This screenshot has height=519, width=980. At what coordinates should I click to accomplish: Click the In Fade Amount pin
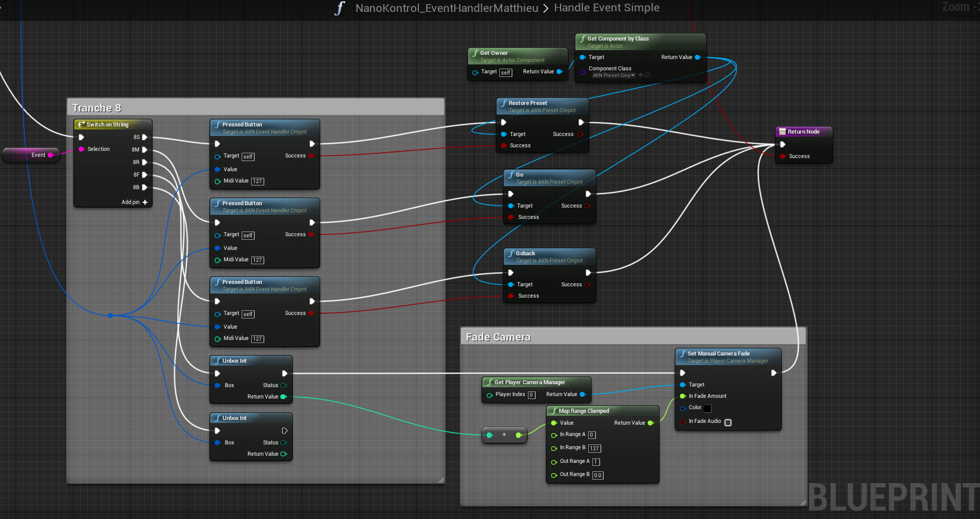683,396
